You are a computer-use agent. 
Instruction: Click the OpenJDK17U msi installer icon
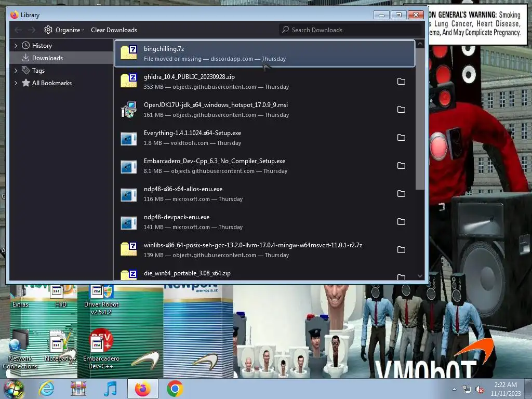[129, 109]
